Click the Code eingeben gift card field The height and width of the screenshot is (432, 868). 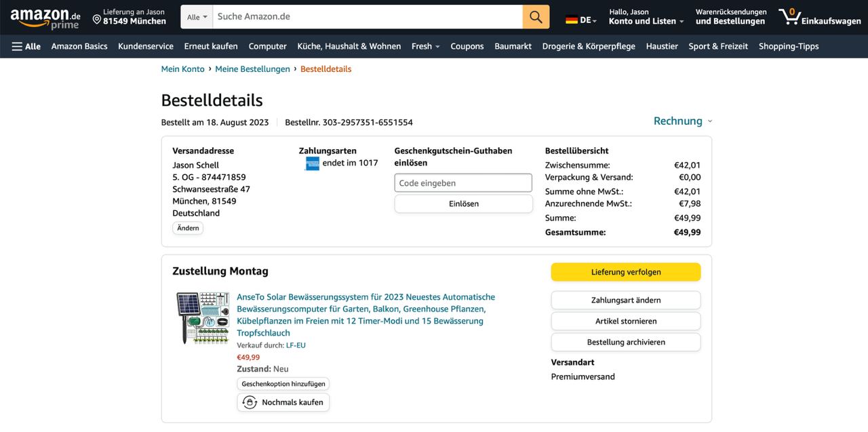(463, 183)
